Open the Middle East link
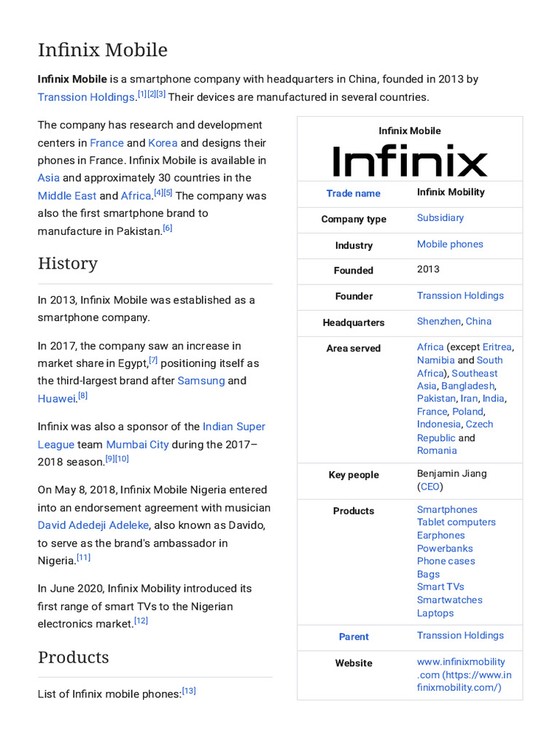Screen dimensions: 560x747 click(67, 196)
